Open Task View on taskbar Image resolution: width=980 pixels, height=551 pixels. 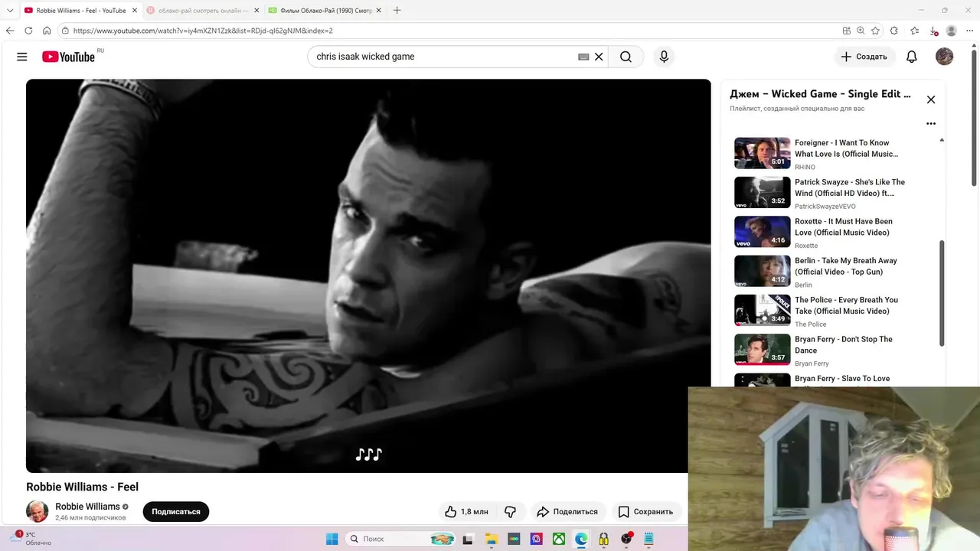click(468, 540)
